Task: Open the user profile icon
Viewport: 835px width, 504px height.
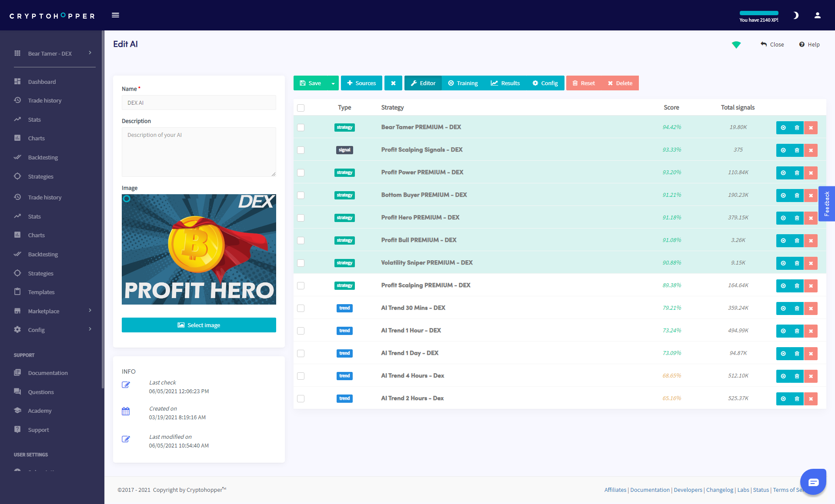Action: (x=818, y=15)
